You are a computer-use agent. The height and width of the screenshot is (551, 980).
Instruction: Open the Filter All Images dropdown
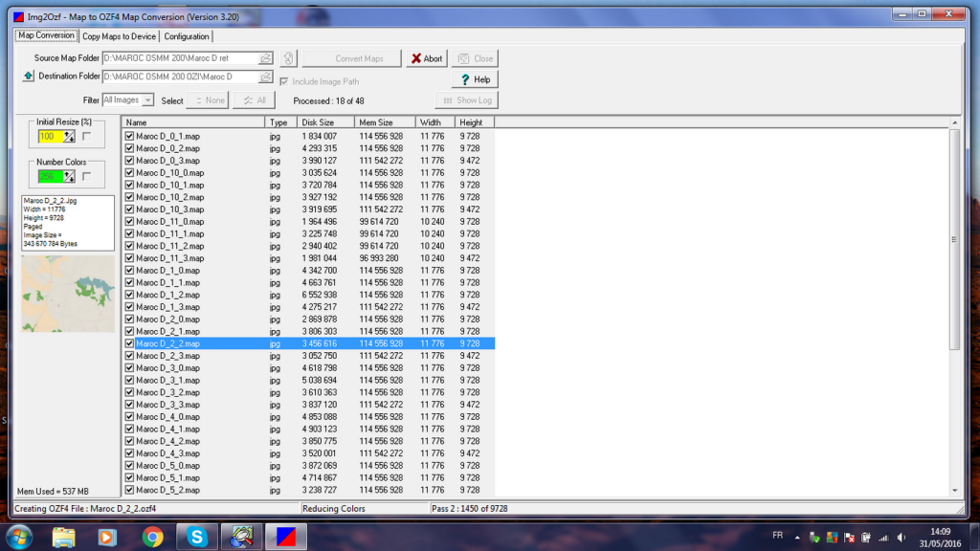147,99
